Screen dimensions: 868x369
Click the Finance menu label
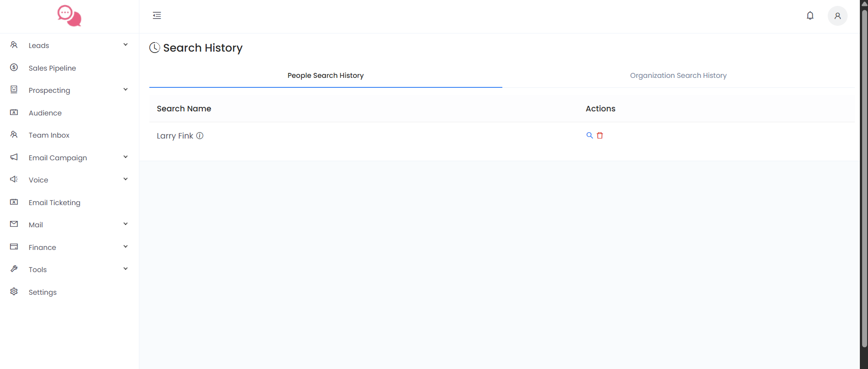pyautogui.click(x=42, y=247)
